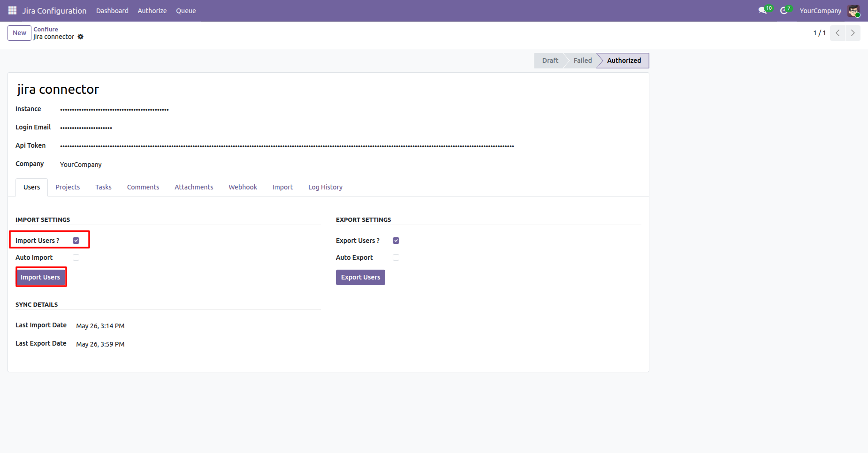The image size is (868, 453).
Task: Select the Authorized status stage
Action: [624, 60]
